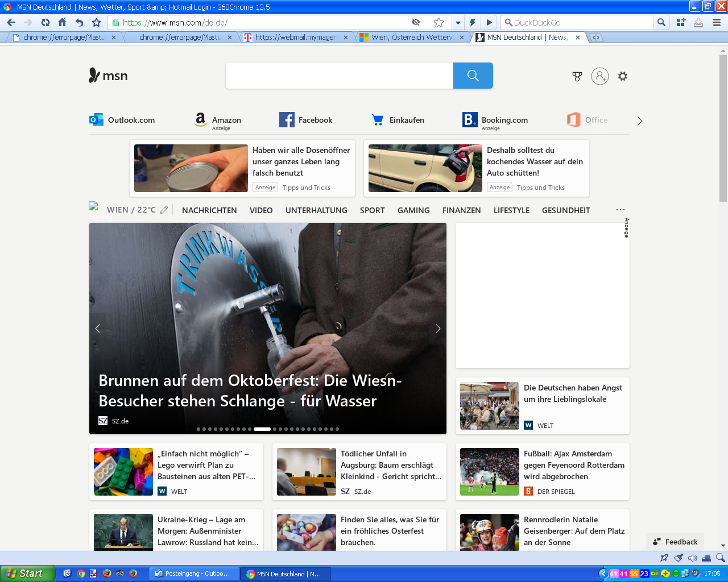Open the Oktoberfest Brunnen headline

point(250,390)
